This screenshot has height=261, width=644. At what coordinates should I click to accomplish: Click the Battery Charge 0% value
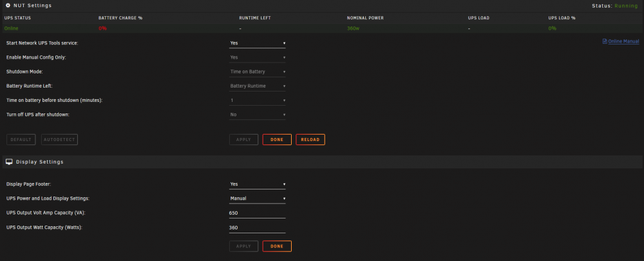(102, 28)
